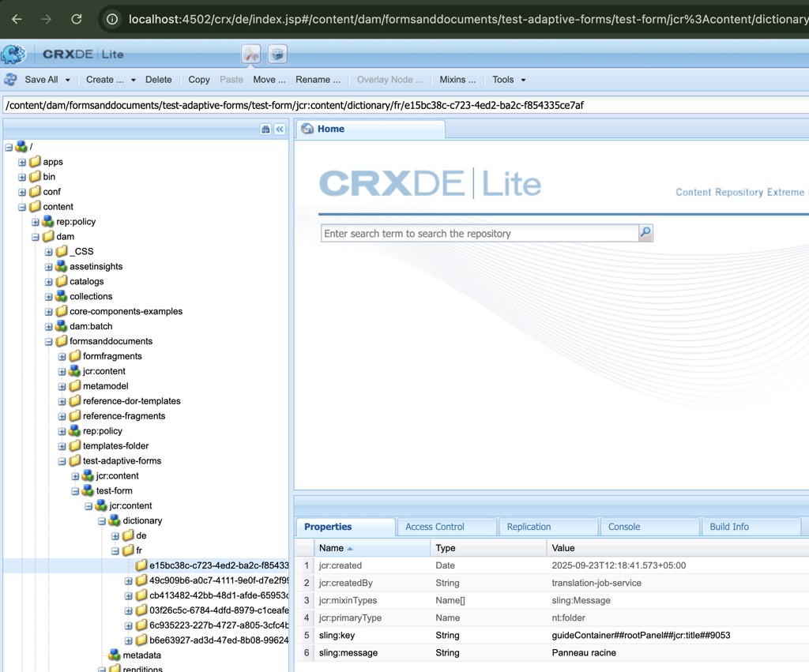Click the repository search input field
Screen dimensions: 809x672
(479, 234)
